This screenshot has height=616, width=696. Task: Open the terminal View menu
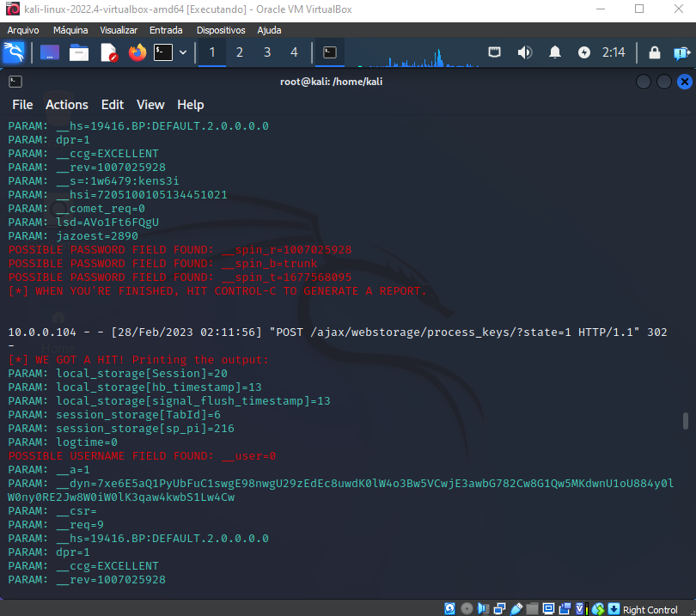150,105
